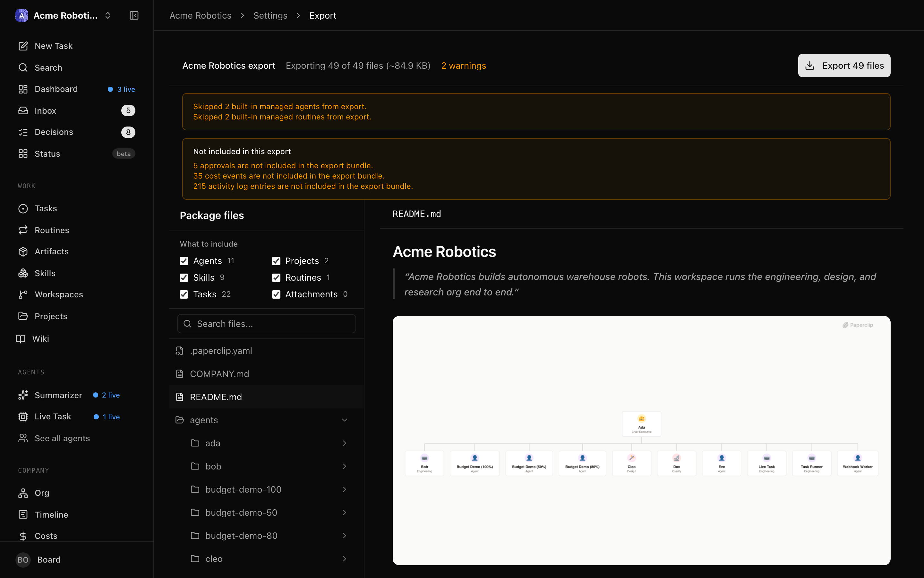Click the Acme Robotics workspace avatar
Viewport: 924px width, 578px height.
(22, 15)
